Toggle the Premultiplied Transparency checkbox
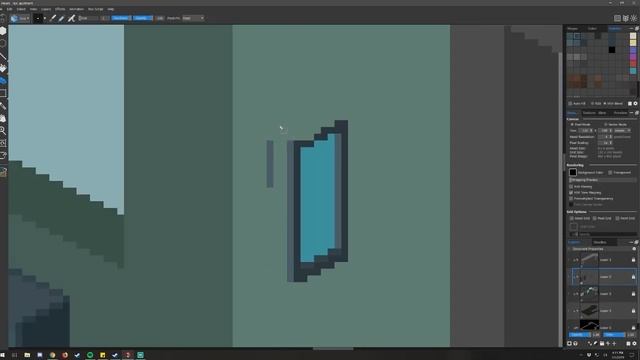 click(571, 198)
